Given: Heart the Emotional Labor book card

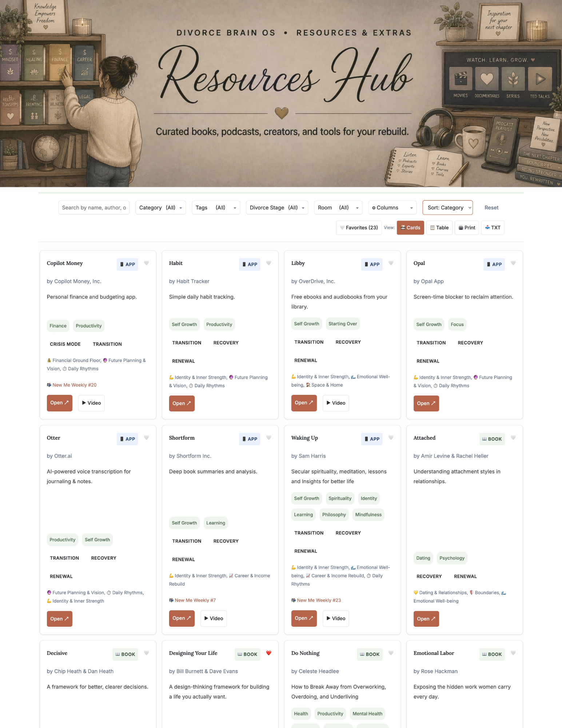Looking at the screenshot, I should click(x=513, y=653).
